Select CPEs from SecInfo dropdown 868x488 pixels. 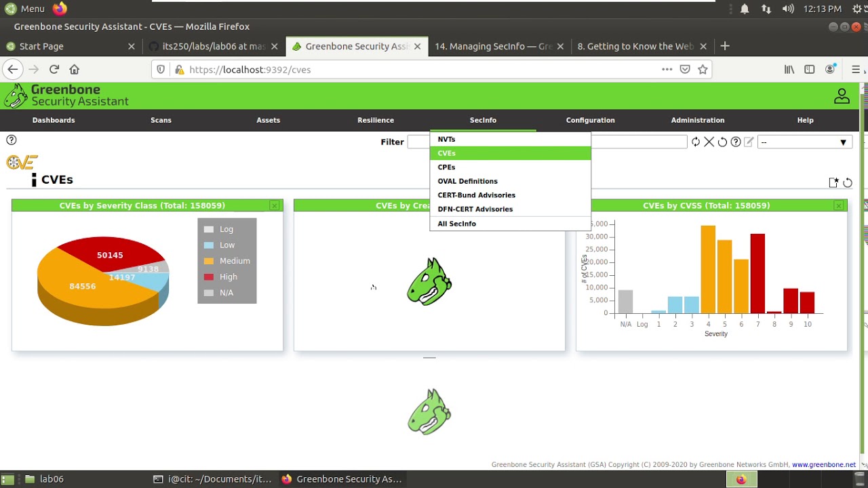pos(510,167)
